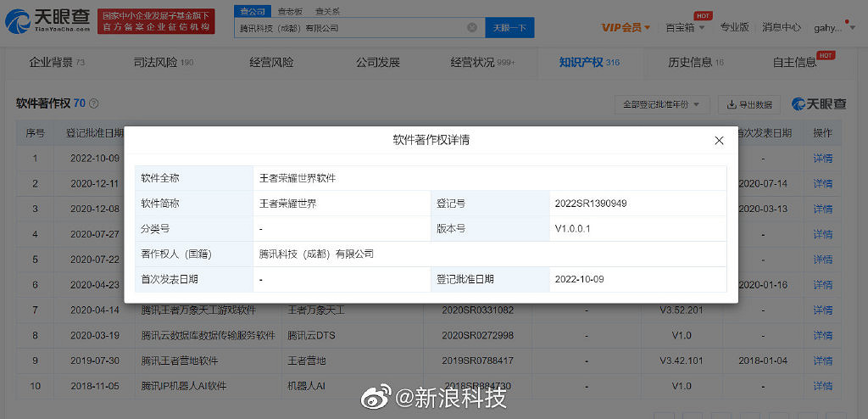Open 详情 for row 3 dated 2020-12-08

(822, 209)
